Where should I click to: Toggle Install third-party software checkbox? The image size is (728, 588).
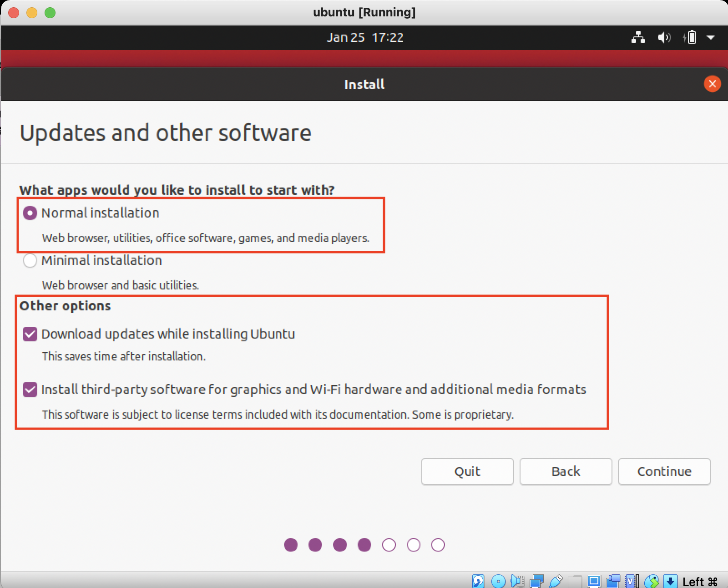(30, 390)
